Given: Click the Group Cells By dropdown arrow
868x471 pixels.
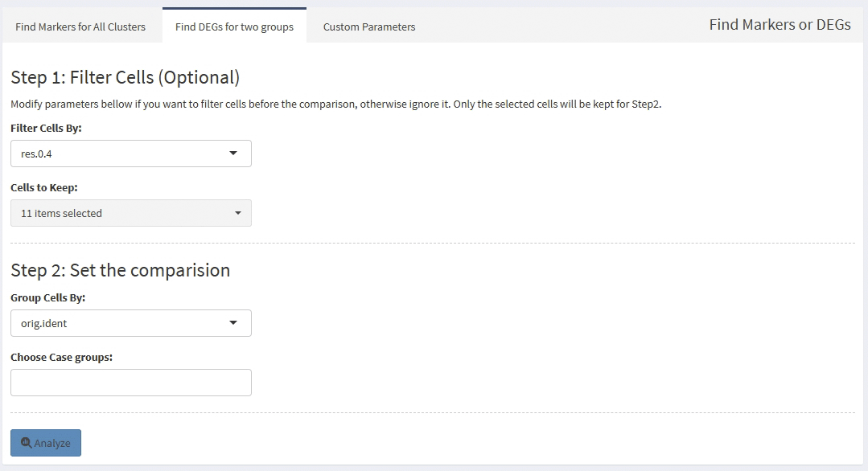Looking at the screenshot, I should point(233,323).
